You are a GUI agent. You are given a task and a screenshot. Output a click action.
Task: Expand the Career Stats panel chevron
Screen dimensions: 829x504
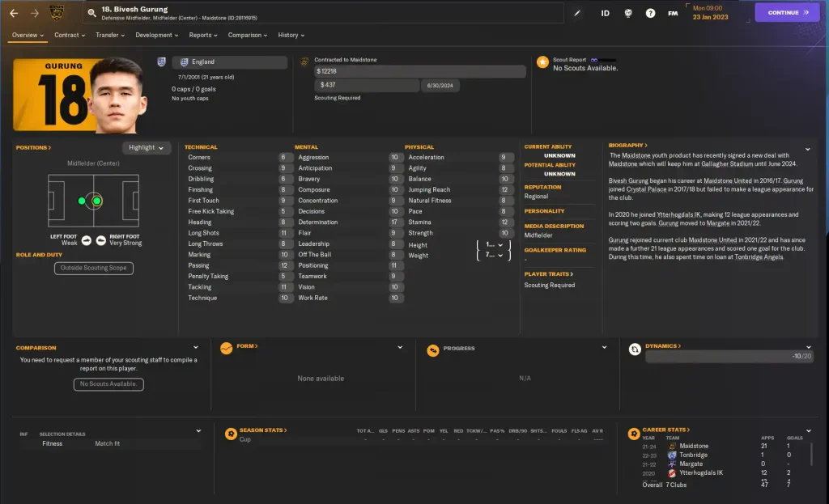(x=809, y=431)
